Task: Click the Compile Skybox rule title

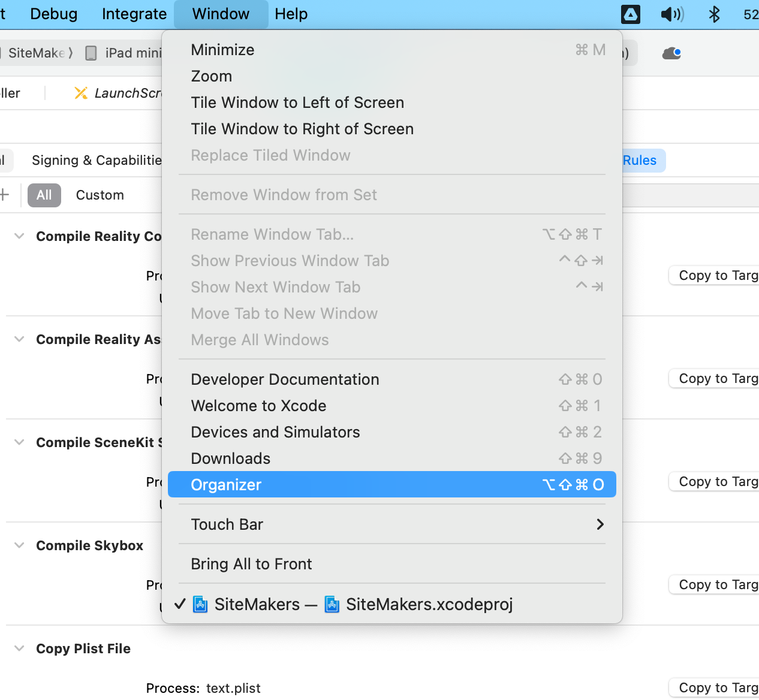Action: coord(90,545)
